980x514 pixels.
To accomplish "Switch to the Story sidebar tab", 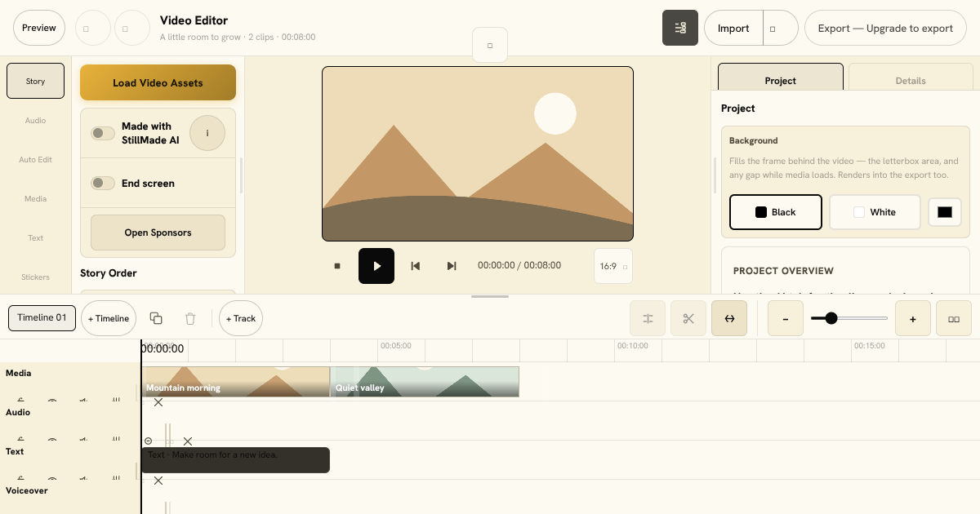I will (x=35, y=81).
